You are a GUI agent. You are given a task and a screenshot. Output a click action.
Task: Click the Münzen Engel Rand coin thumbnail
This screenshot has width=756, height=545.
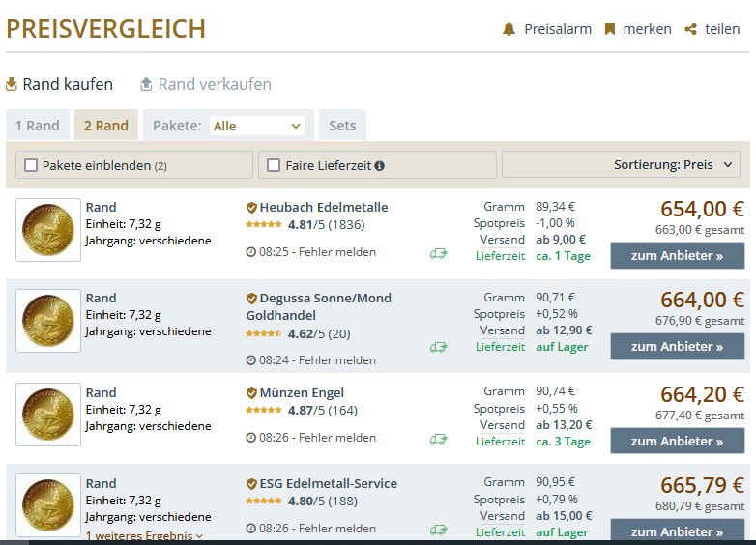click(x=48, y=415)
